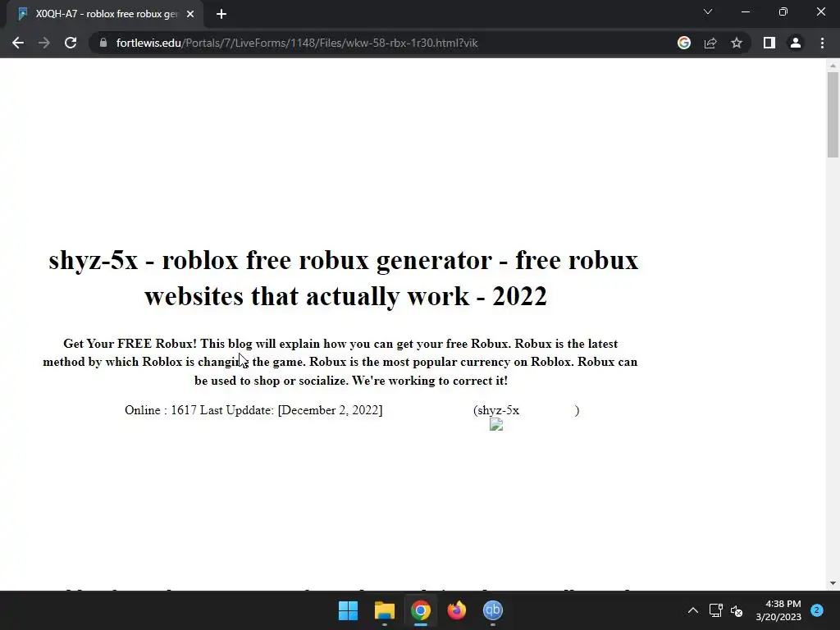Open Firefox from the taskbar
The image size is (840, 630).
click(x=457, y=610)
